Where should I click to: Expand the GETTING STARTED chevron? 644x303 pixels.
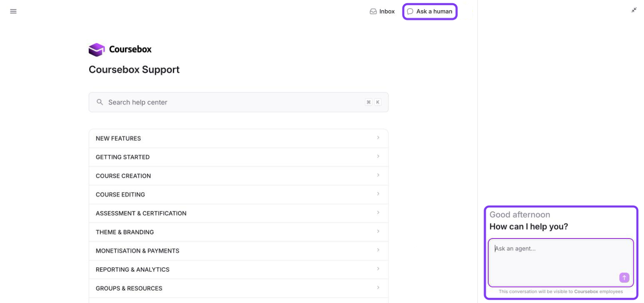[378, 157]
